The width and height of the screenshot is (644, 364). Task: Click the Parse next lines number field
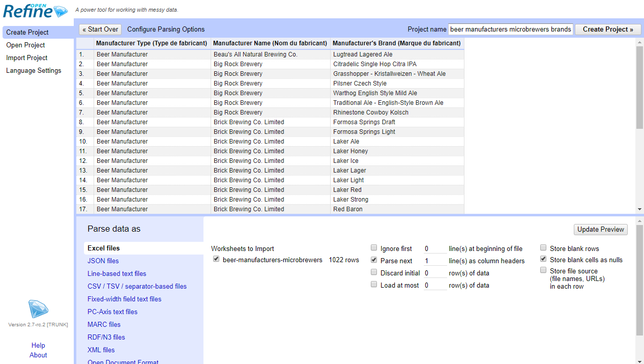[x=435, y=261]
